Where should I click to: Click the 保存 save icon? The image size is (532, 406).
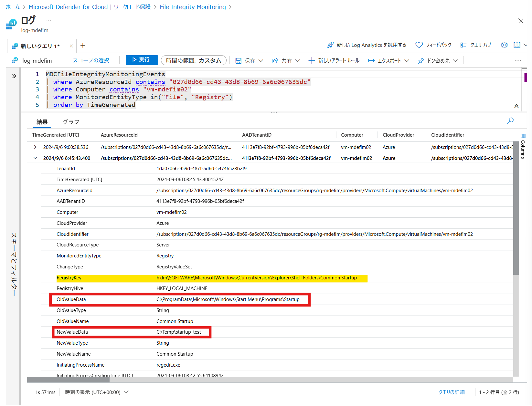pyautogui.click(x=238, y=61)
